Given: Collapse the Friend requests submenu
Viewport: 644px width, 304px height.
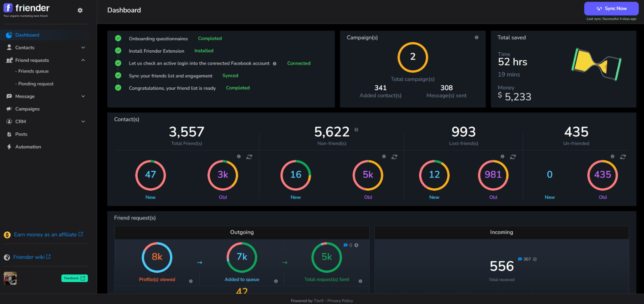Looking at the screenshot, I should tap(83, 60).
